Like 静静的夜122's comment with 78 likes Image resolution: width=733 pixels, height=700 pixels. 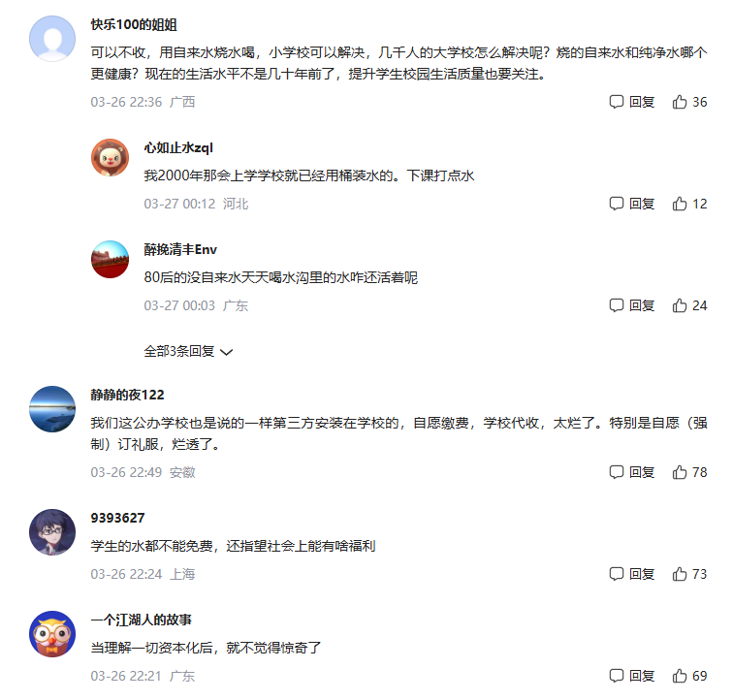689,472
